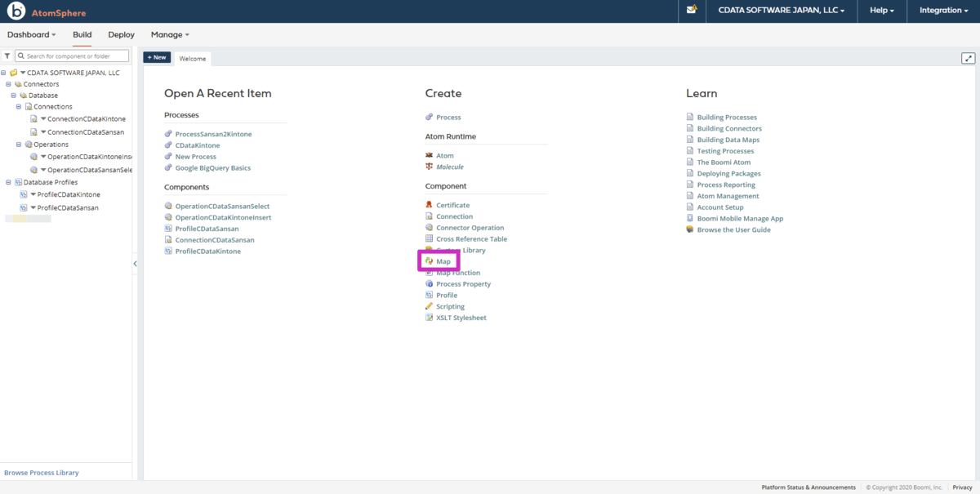Click the Process Property icon
The width and height of the screenshot is (980, 494).
click(429, 284)
